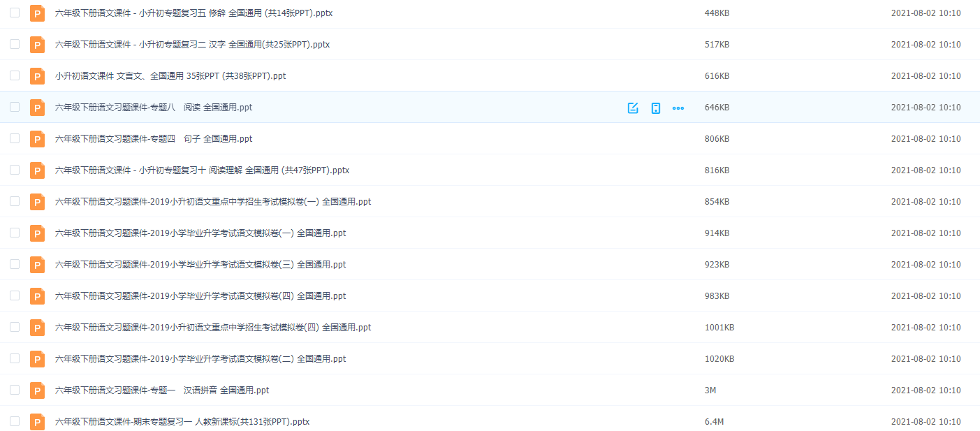Click the PowerPoint icon for 期末专题复习一 file

click(37, 421)
